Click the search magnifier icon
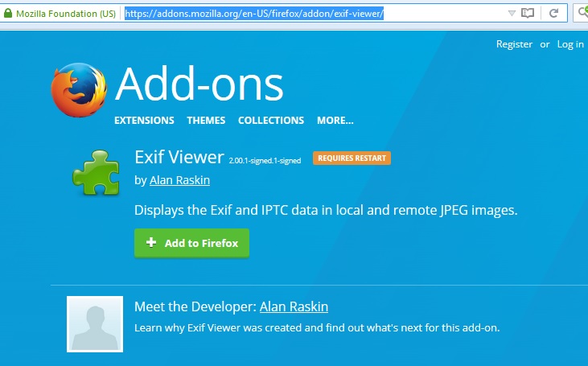The image size is (588, 366). tap(583, 12)
